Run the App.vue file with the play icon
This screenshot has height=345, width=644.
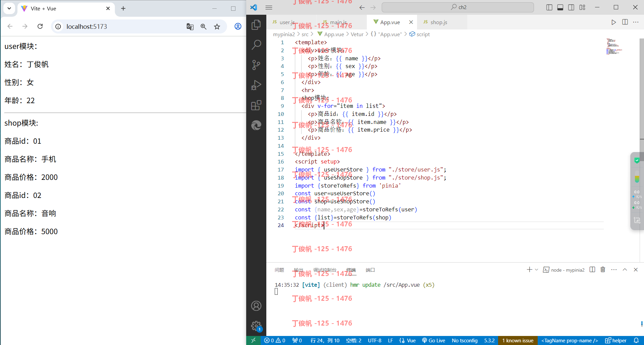[x=613, y=22]
